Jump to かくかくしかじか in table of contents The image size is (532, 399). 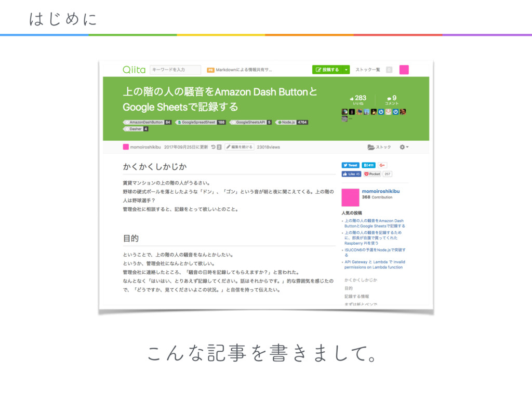point(361,280)
